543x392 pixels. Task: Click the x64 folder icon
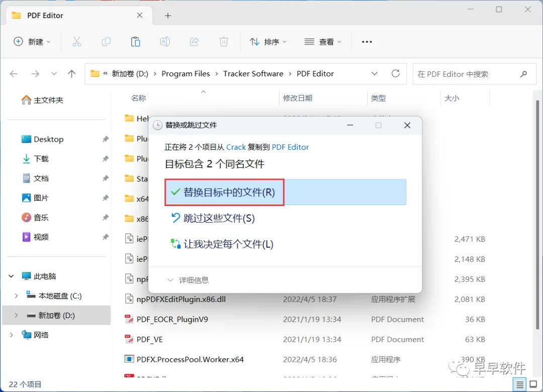(129, 199)
